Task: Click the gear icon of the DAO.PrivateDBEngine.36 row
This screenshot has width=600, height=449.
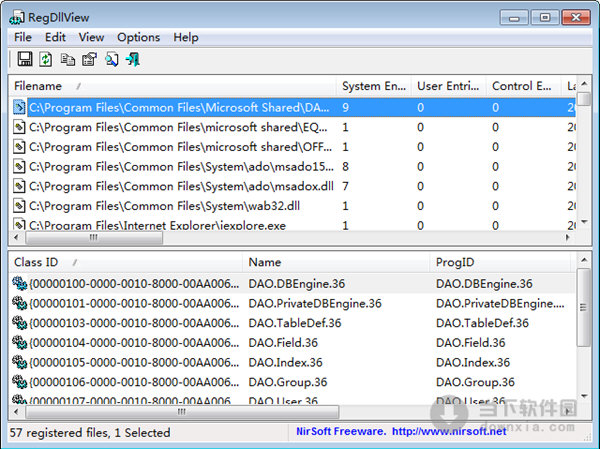Action: (19, 303)
